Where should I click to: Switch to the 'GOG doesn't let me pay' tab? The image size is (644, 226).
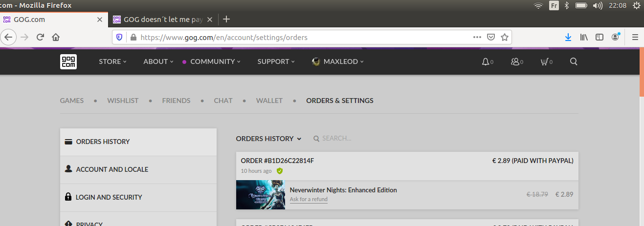click(x=162, y=20)
